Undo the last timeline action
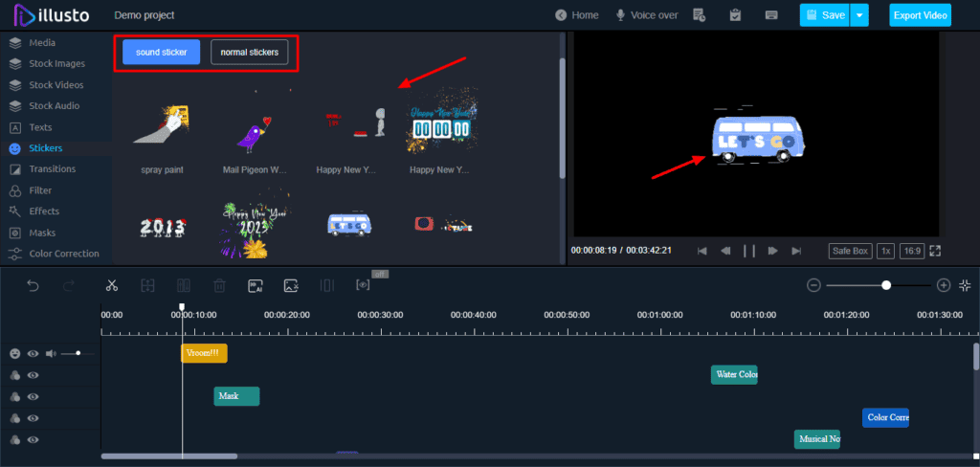 click(x=33, y=285)
